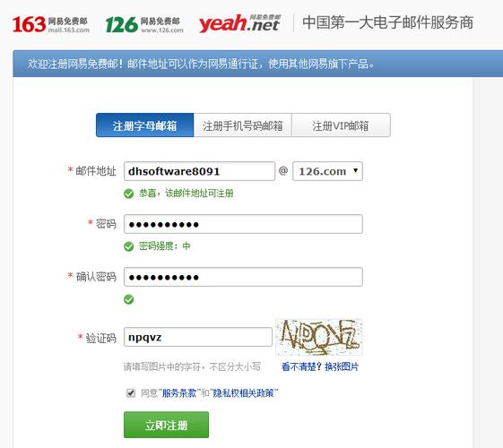The height and width of the screenshot is (448, 503).
Task: Expand the 126.com domain dropdown
Action: [x=327, y=171]
